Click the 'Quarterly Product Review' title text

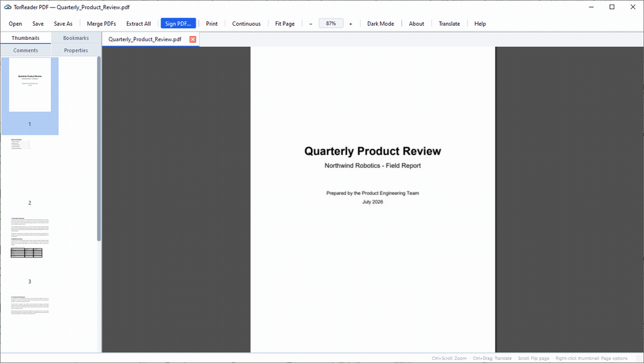(x=372, y=151)
